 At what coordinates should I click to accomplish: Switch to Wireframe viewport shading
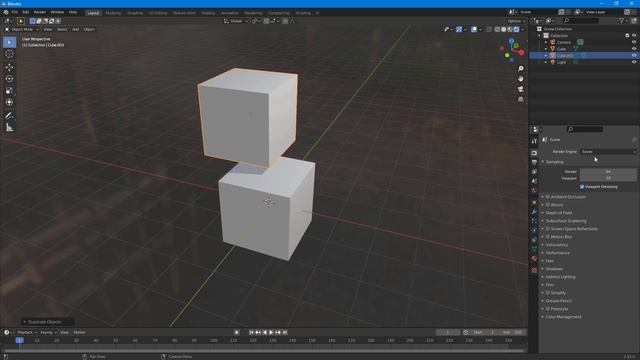point(497,29)
